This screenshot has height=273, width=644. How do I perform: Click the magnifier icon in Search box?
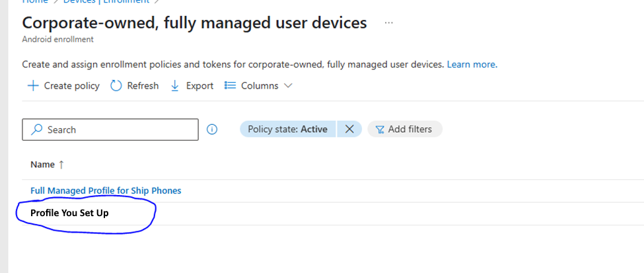click(37, 130)
